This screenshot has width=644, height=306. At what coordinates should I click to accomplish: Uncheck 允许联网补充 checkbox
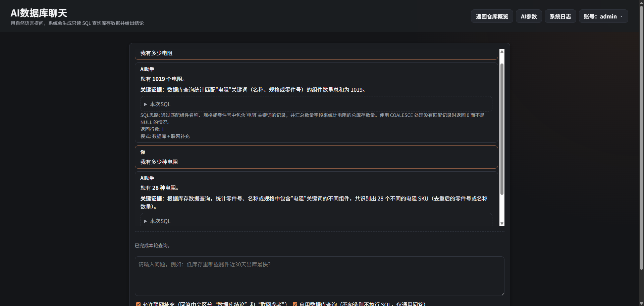[x=138, y=304]
